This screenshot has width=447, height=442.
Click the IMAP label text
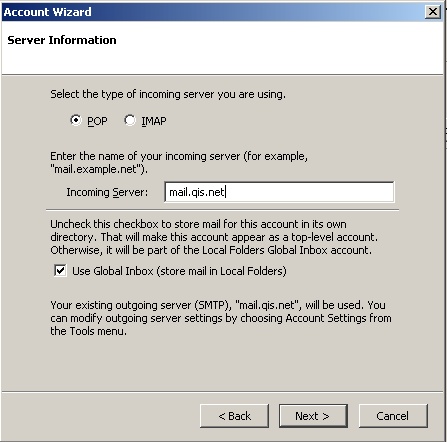154,121
